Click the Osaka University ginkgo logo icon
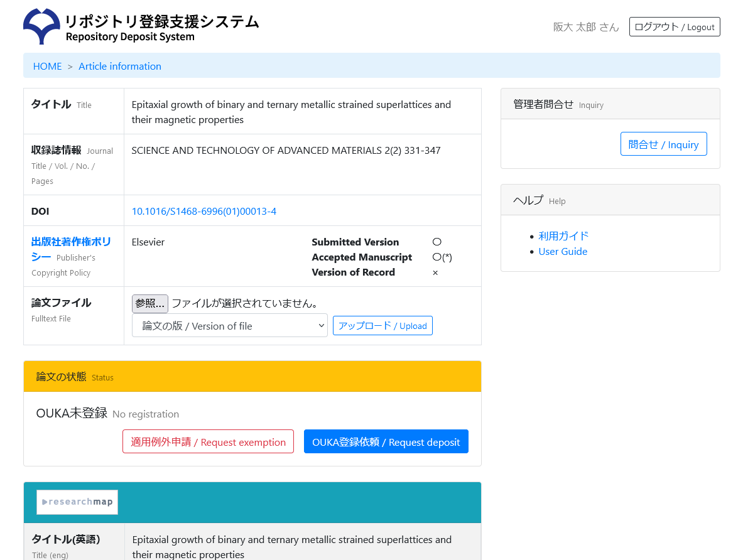This screenshot has width=743, height=560. coord(41,27)
